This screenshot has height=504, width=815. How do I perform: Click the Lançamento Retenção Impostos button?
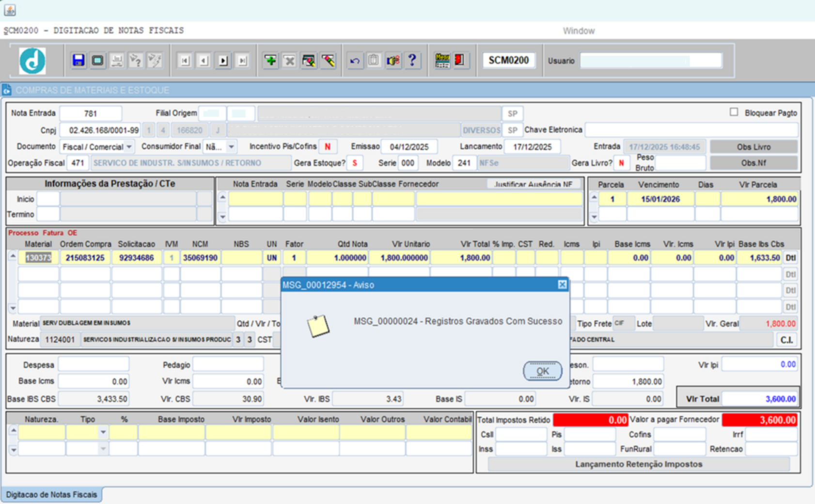click(x=638, y=464)
